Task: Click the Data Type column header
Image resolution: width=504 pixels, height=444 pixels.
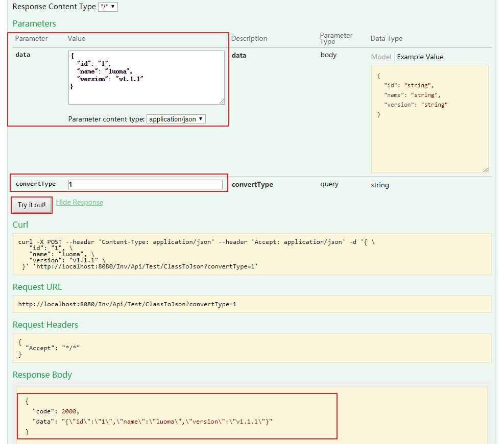Action: point(387,39)
